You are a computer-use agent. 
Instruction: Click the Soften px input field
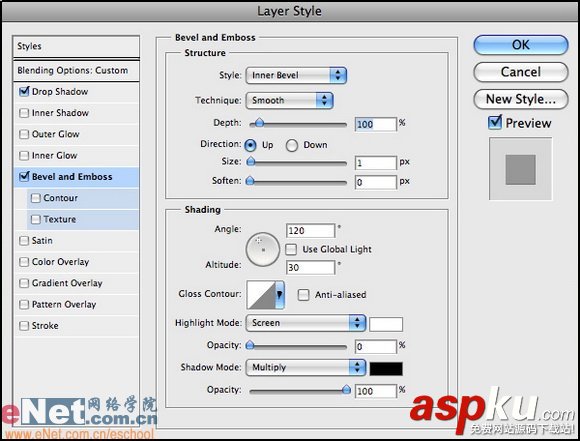click(375, 182)
